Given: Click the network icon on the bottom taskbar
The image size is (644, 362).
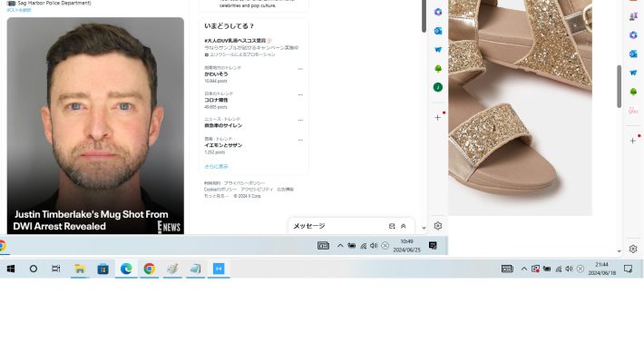Looking at the screenshot, I should [558, 269].
